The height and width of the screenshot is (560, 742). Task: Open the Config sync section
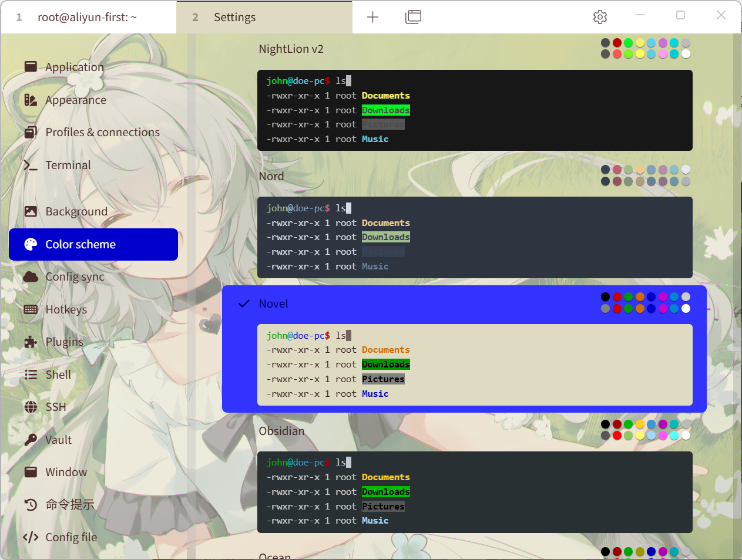(x=93, y=276)
